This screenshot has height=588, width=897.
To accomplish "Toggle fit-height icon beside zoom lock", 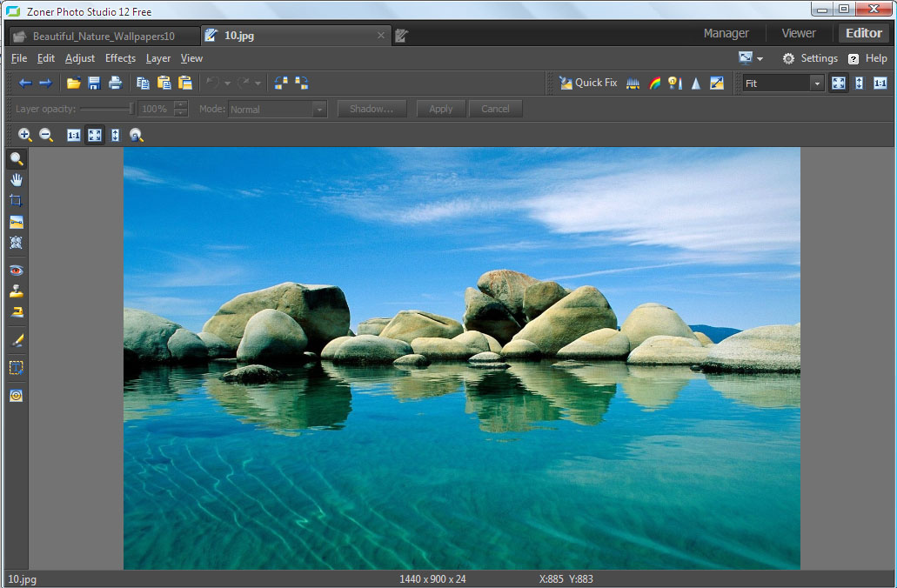I will click(x=116, y=135).
